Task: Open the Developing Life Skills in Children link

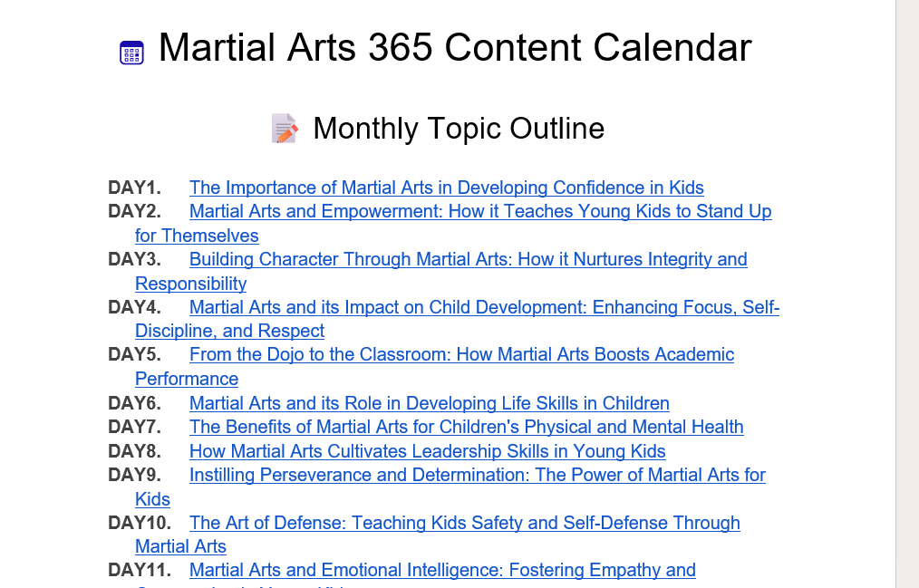Action: 429,403
